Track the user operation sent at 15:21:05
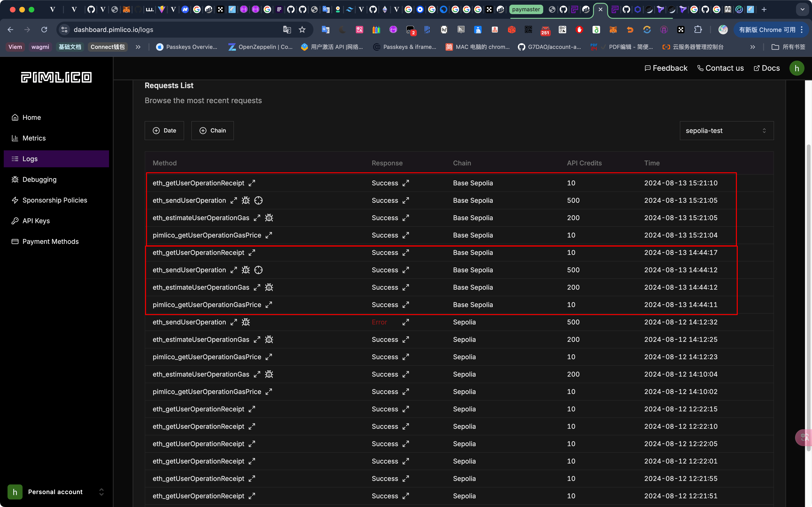Image resolution: width=812 pixels, height=507 pixels. point(258,200)
